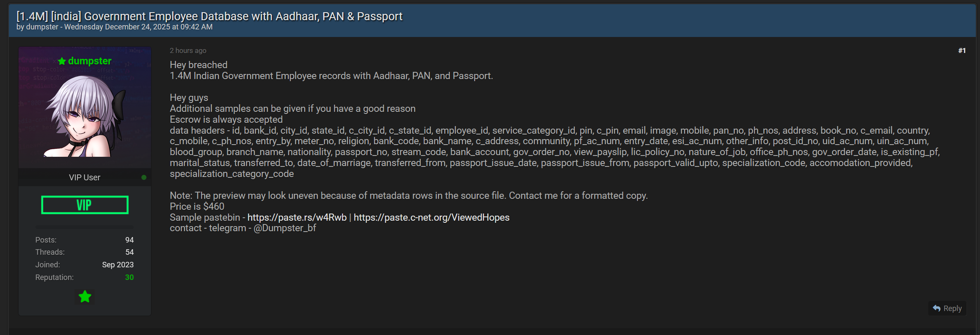980x335 pixels.
Task: Click the reputation score 30
Action: [x=129, y=277]
